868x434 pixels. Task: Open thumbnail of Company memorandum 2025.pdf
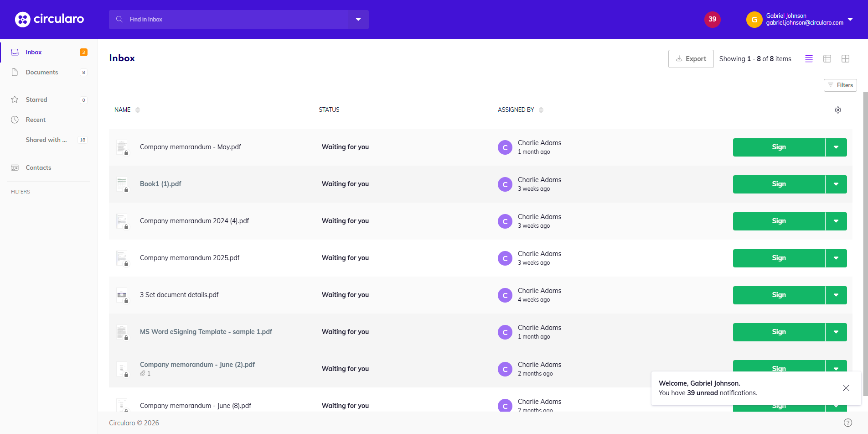pyautogui.click(x=122, y=258)
